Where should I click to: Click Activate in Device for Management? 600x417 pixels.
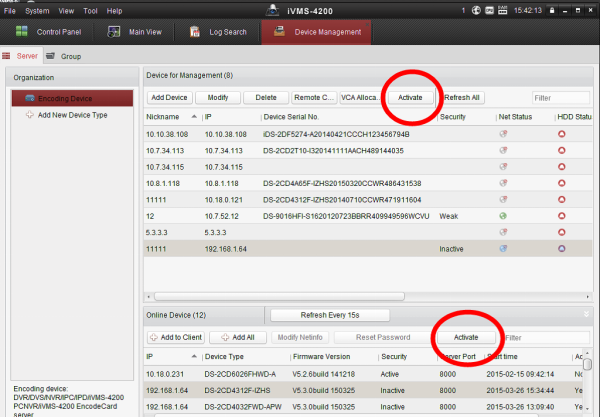[410, 97]
